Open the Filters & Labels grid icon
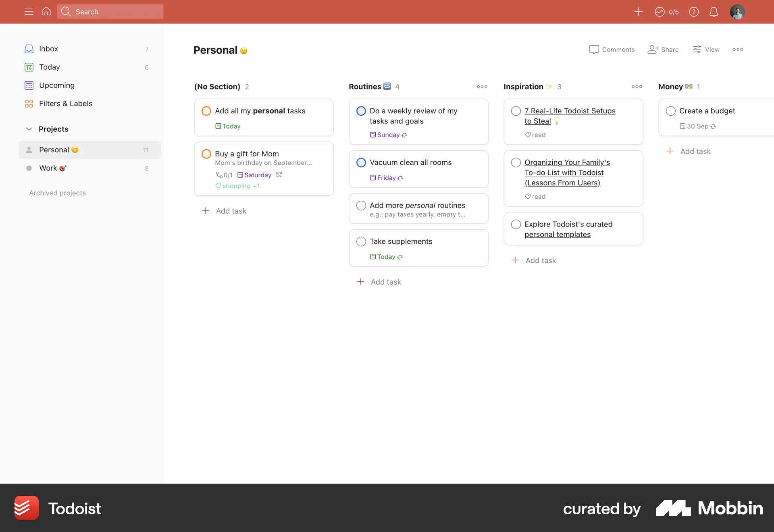774x532 pixels. (29, 104)
